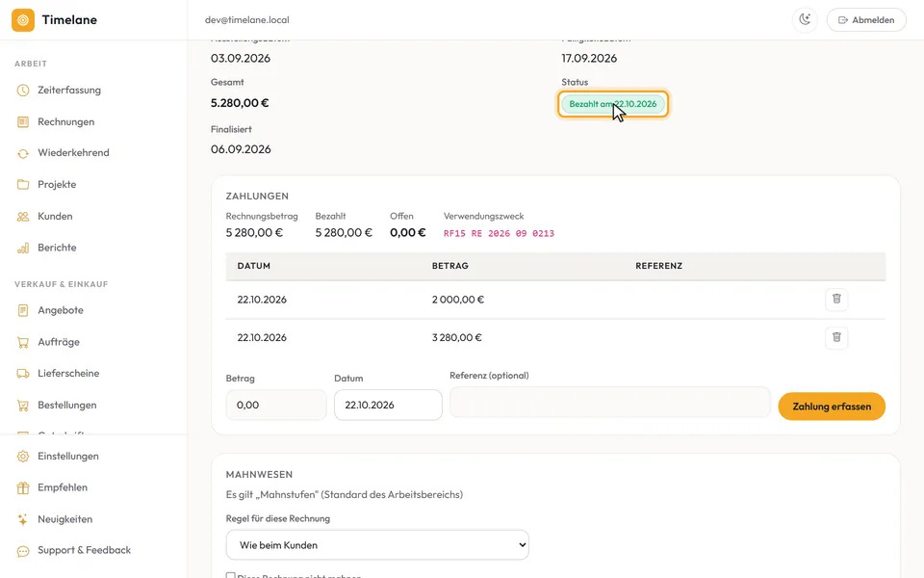Screen dimensions: 924x578
Task: Click the Empfehlen gift icon
Action: point(23,487)
